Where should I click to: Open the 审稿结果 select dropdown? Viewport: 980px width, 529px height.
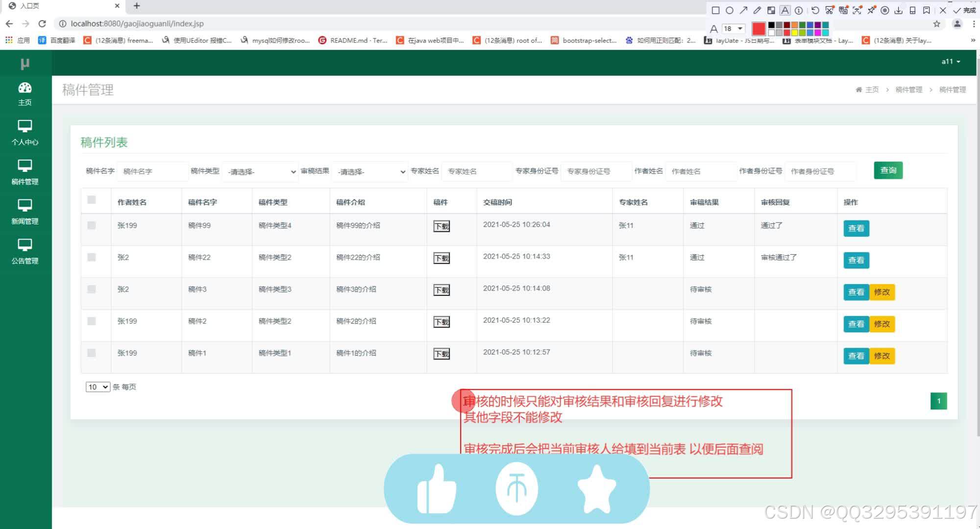click(x=370, y=171)
